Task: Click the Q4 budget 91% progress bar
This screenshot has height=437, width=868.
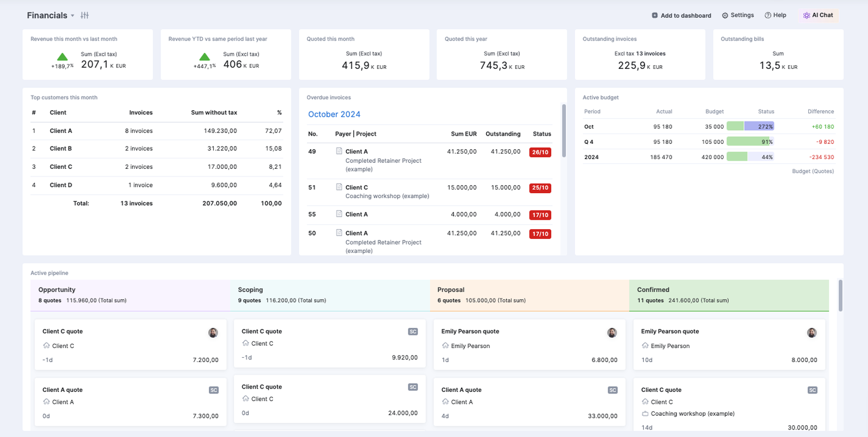Action: 750,141
